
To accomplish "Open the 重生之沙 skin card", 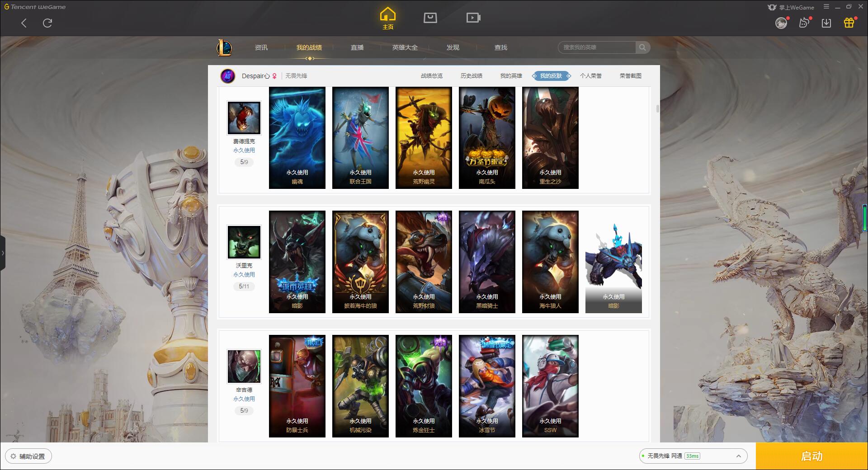I will pyautogui.click(x=550, y=138).
